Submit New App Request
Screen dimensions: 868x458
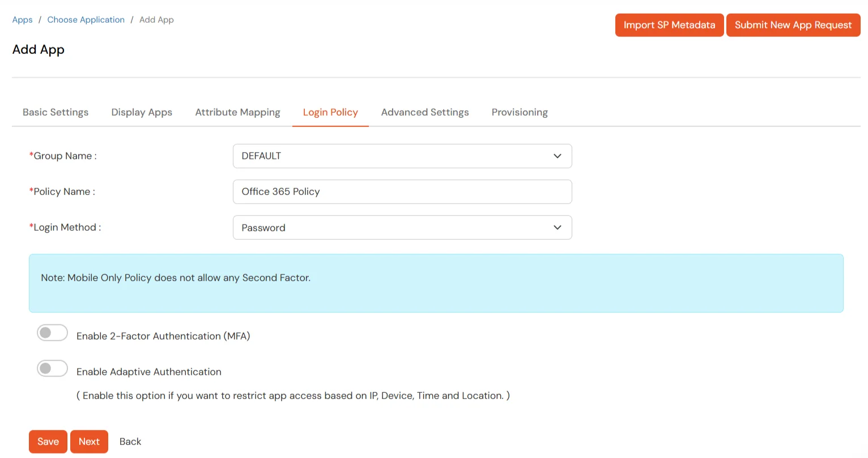[x=793, y=25]
